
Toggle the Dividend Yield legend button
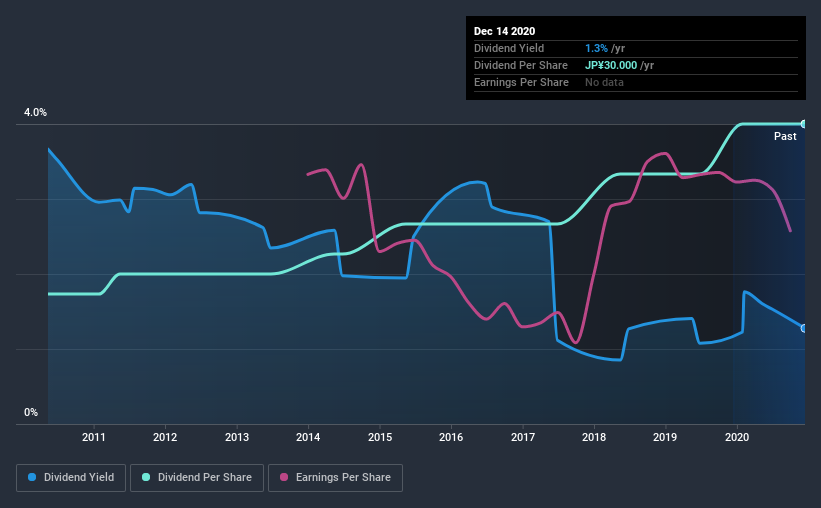(71, 478)
